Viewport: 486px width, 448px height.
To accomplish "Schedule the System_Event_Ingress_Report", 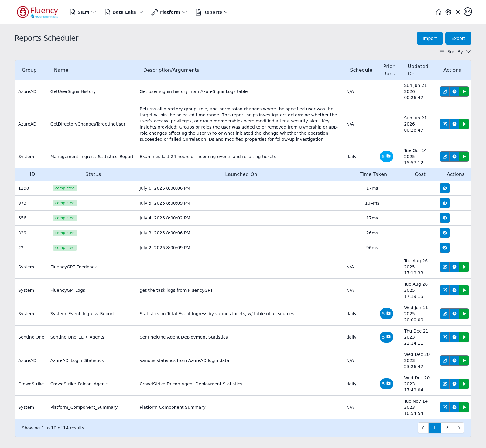I will (454, 314).
